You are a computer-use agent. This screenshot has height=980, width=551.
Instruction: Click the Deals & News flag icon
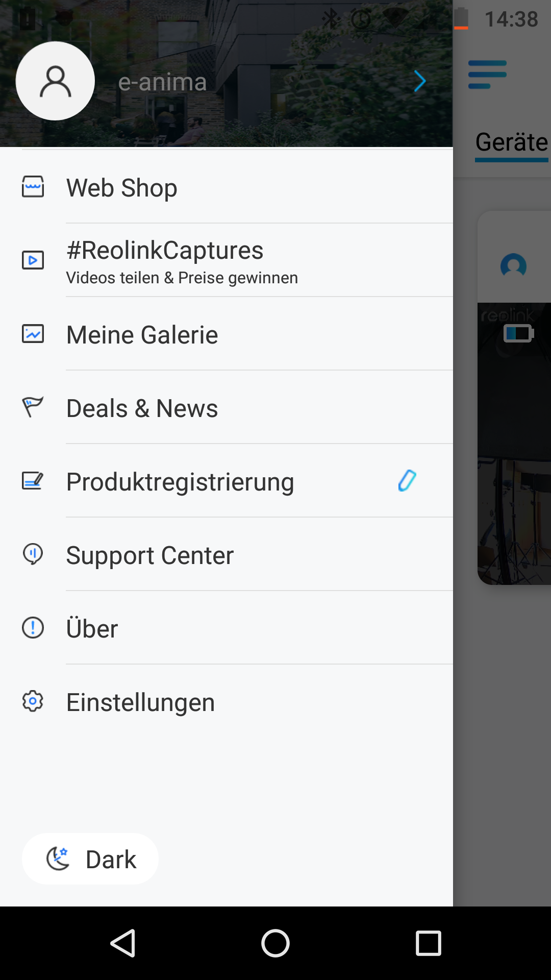click(33, 407)
